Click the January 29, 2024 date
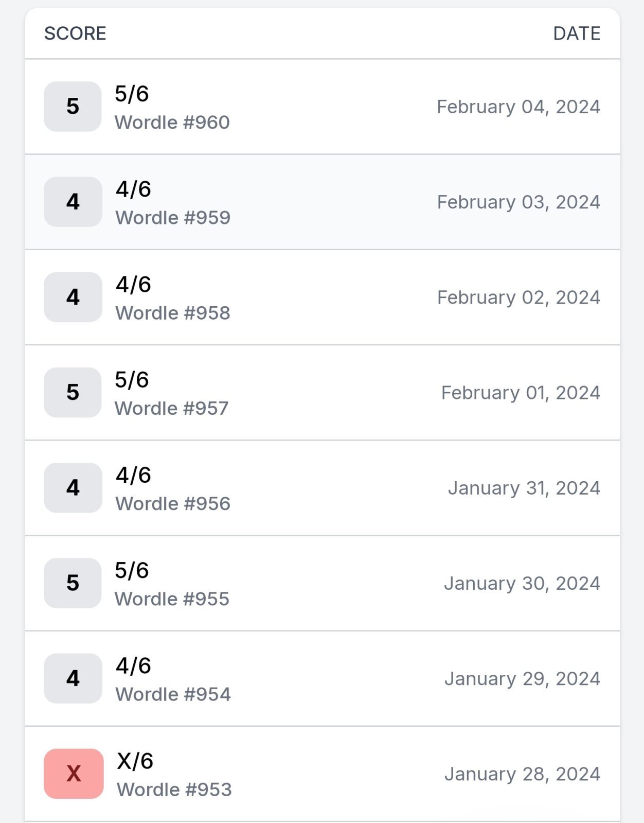This screenshot has width=644, height=823. pos(523,679)
